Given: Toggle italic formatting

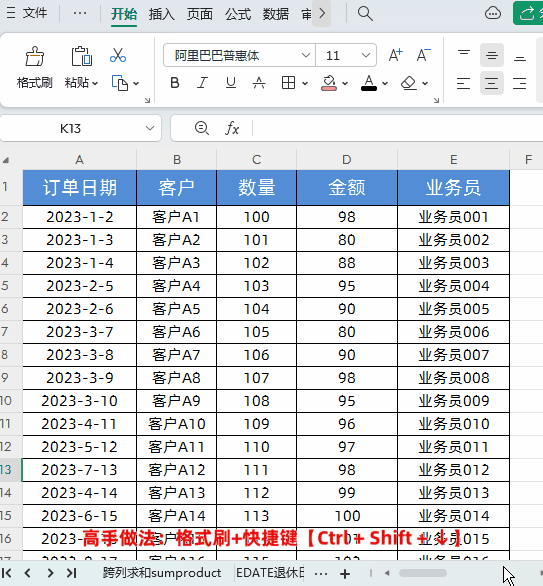Looking at the screenshot, I should click(x=202, y=83).
